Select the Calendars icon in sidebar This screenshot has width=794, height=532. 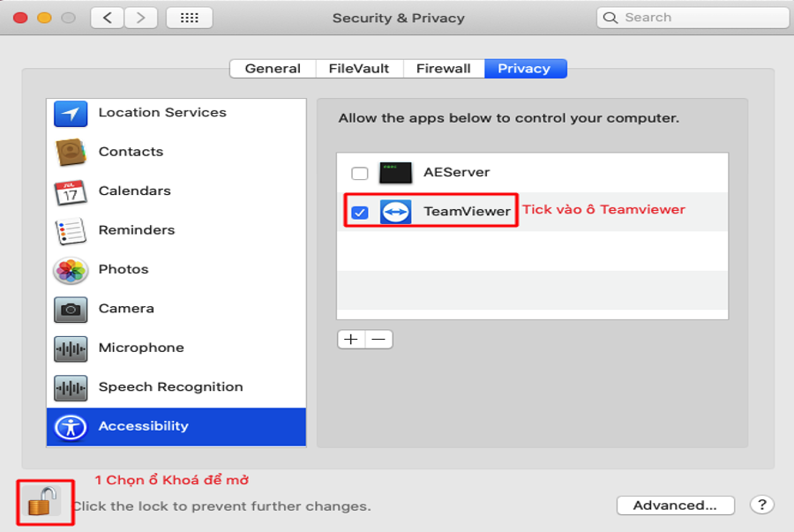click(71, 191)
